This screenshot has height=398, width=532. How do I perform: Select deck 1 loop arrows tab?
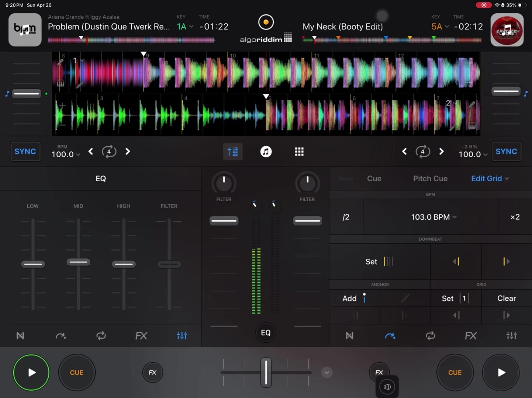(x=101, y=335)
